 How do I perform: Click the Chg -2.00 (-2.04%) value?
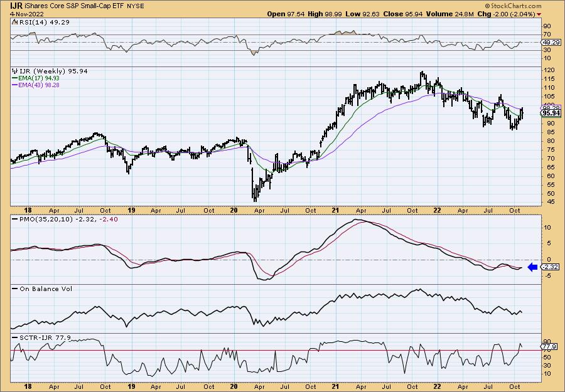click(x=506, y=14)
